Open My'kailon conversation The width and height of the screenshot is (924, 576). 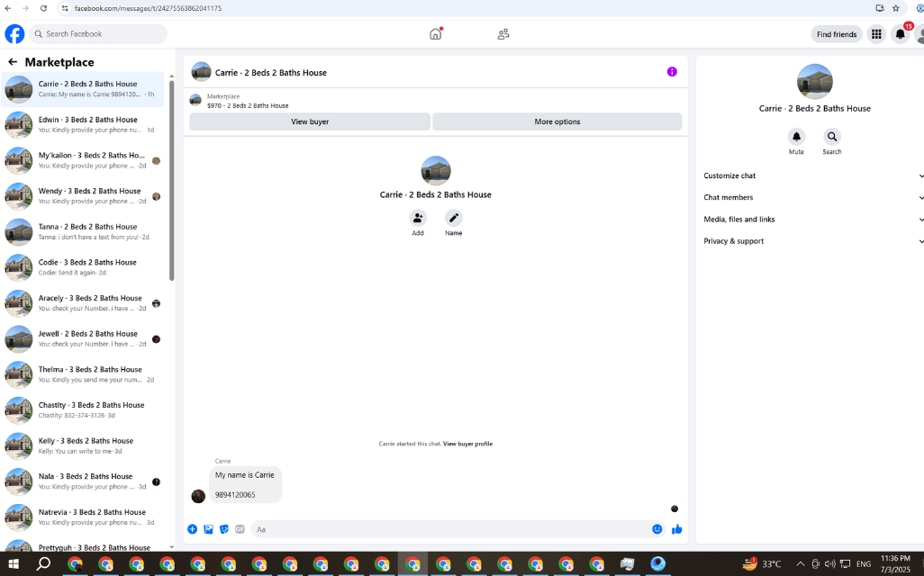83,160
